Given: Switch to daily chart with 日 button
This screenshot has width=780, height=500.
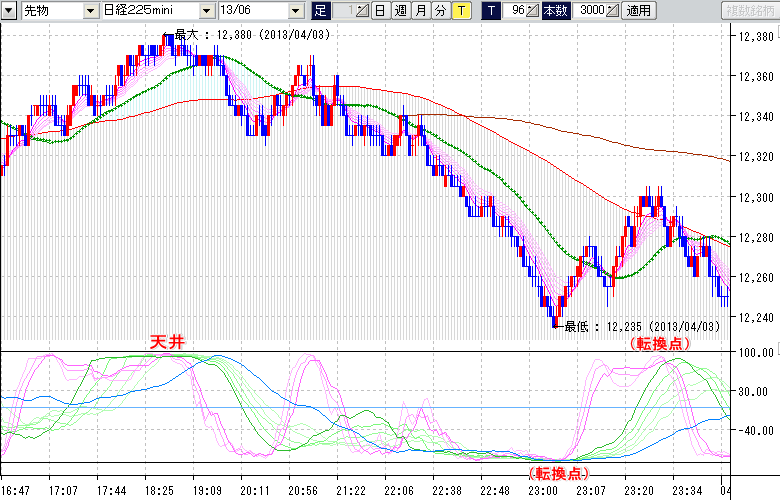Looking at the screenshot, I should (x=380, y=11).
